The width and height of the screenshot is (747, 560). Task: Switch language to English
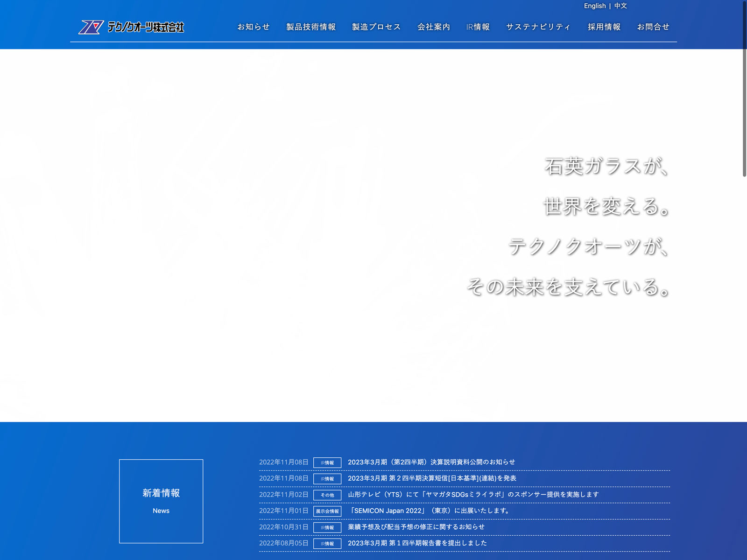point(594,6)
